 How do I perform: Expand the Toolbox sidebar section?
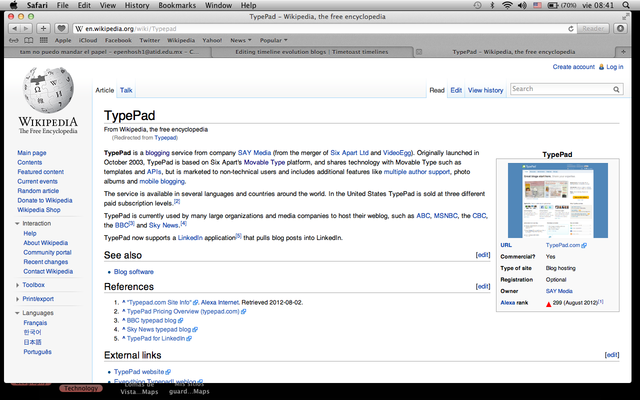point(18,285)
